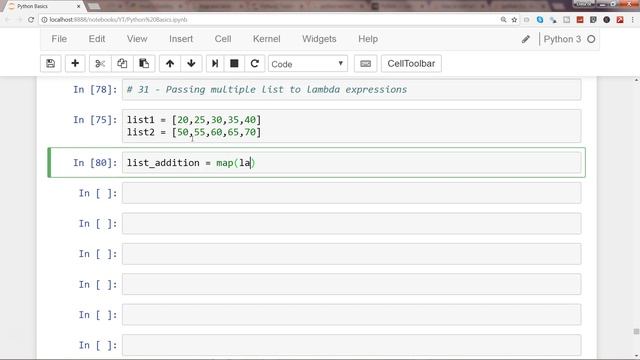Insert a new cell with the plus icon
The width and height of the screenshot is (640, 360).
coord(75,64)
